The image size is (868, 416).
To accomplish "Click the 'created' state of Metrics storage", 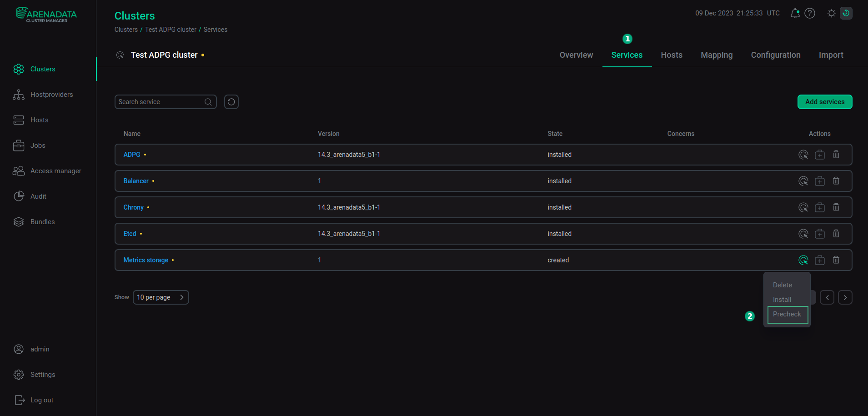I will coord(558,260).
